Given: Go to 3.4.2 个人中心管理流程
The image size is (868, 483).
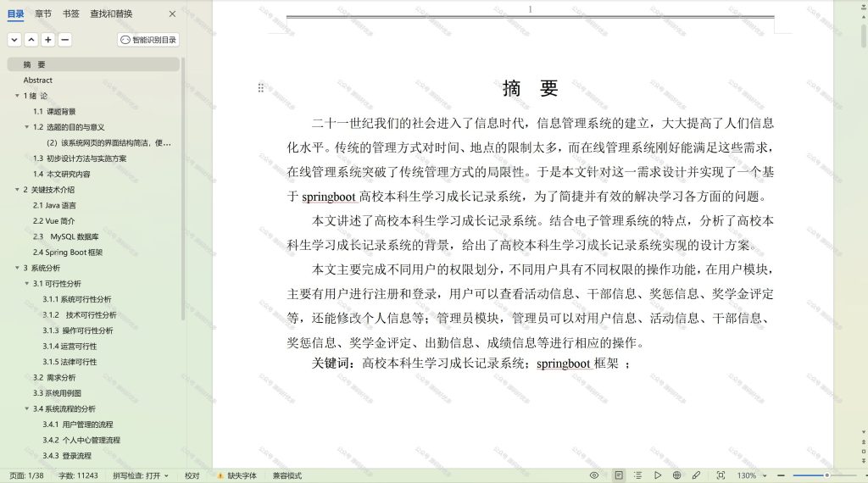Looking at the screenshot, I should (81, 441).
